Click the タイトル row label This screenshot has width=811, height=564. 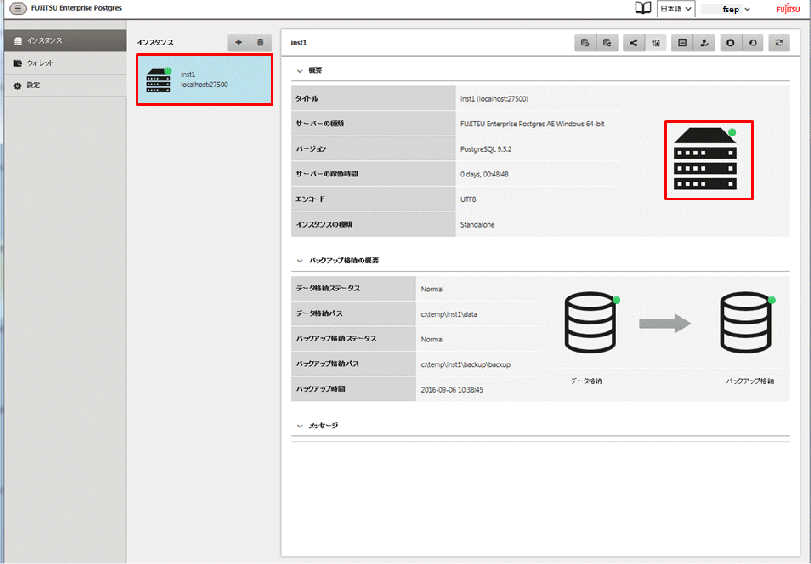coord(307,99)
